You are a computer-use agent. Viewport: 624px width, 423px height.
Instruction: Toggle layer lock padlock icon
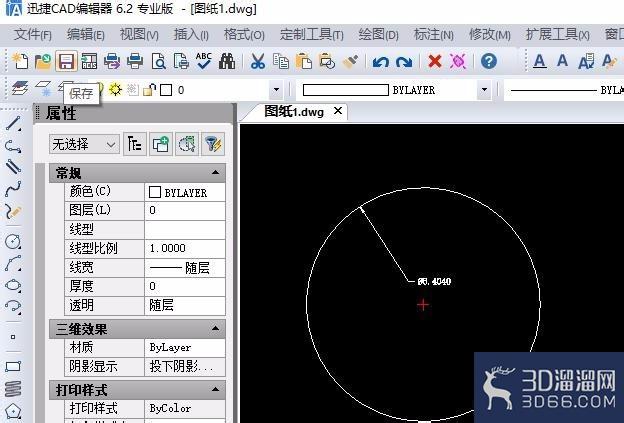click(x=149, y=90)
